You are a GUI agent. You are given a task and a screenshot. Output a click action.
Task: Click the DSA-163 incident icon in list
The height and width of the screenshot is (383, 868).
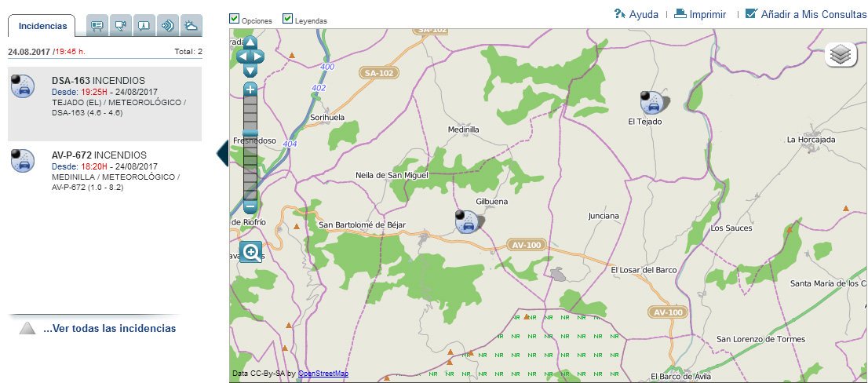coord(23,86)
